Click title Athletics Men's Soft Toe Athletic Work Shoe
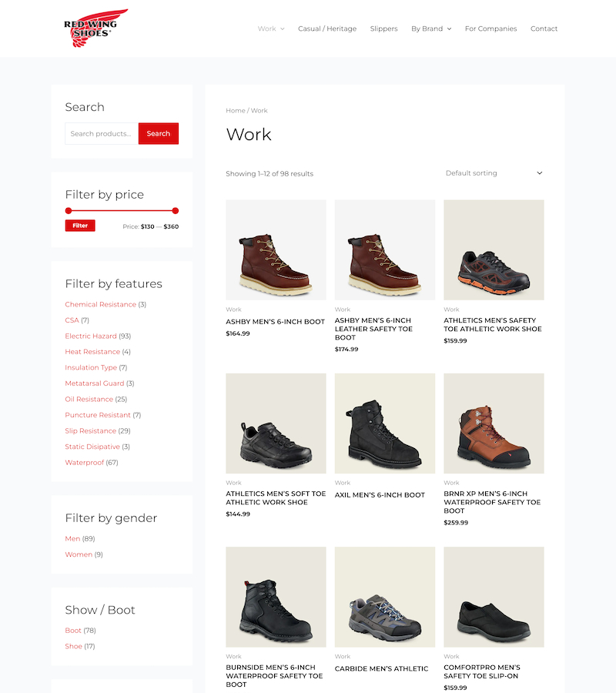Viewport: 616px width, 693px height. [276, 498]
